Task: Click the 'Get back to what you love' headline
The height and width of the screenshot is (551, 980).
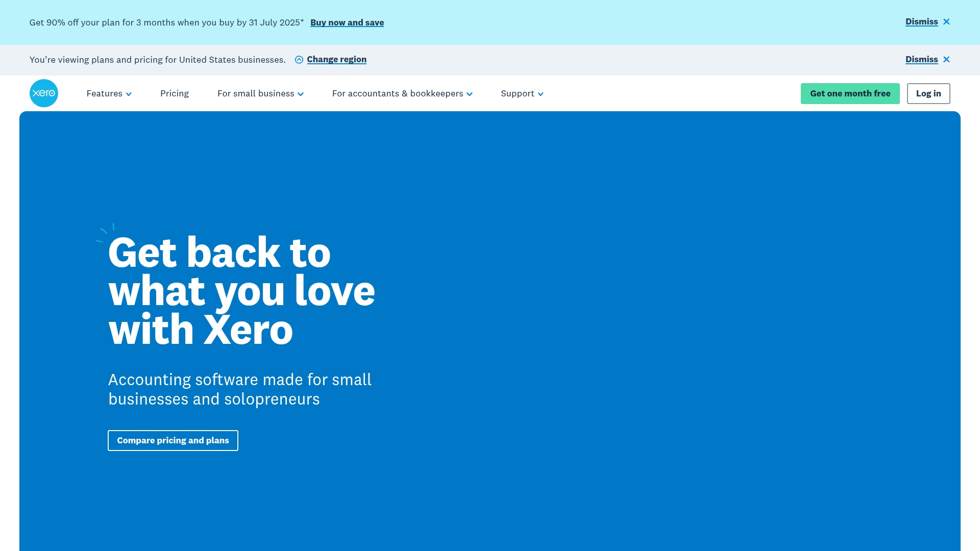Action: coord(241,291)
